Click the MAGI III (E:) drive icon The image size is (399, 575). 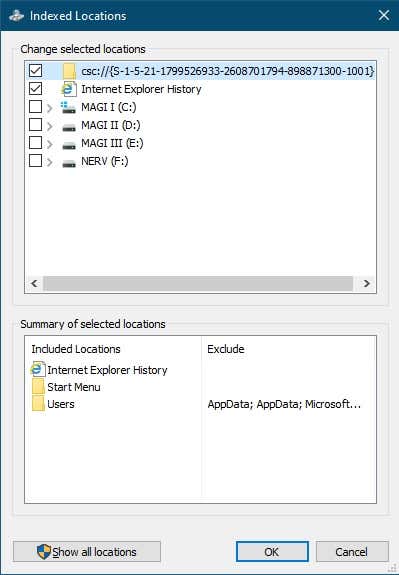pos(69,145)
